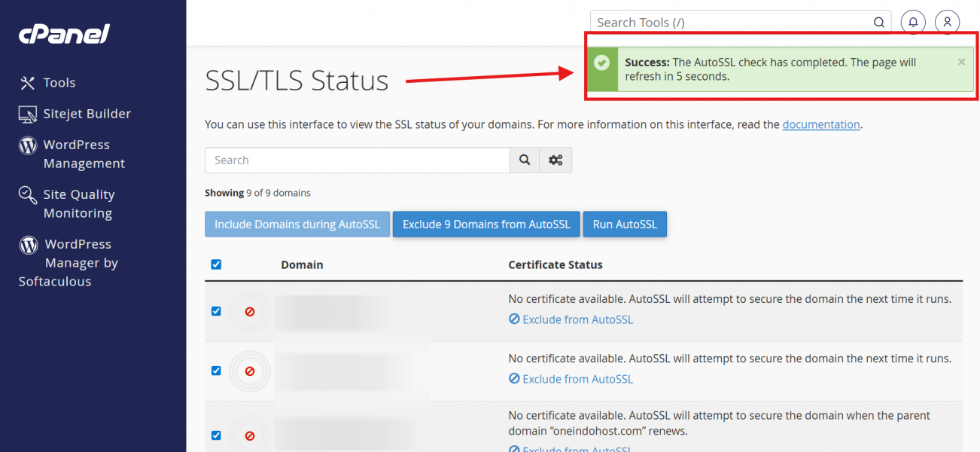Dismiss the AutoSSL success notification
The width and height of the screenshot is (980, 452).
pyautogui.click(x=961, y=63)
